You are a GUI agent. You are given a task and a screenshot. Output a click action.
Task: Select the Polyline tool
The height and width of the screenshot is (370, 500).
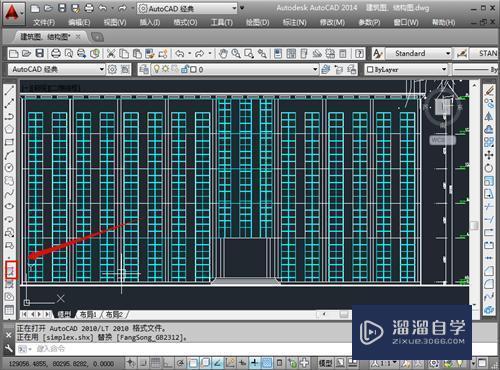click(9, 116)
